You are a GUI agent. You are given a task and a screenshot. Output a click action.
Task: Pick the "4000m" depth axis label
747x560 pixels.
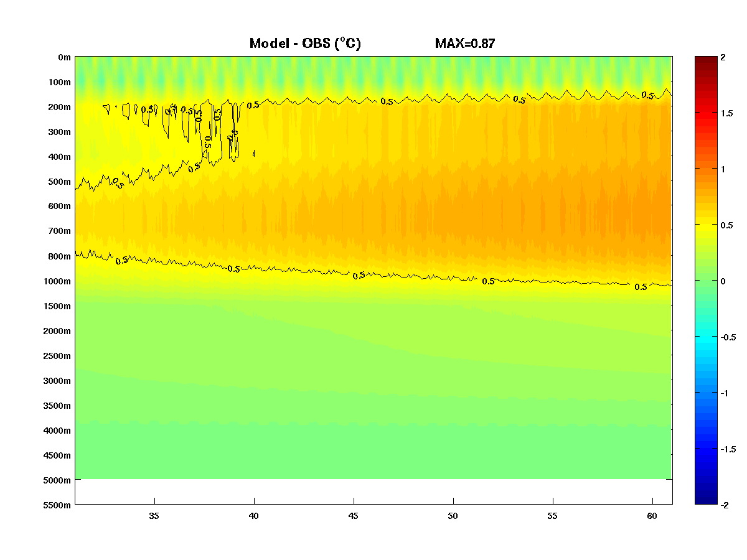pos(57,431)
